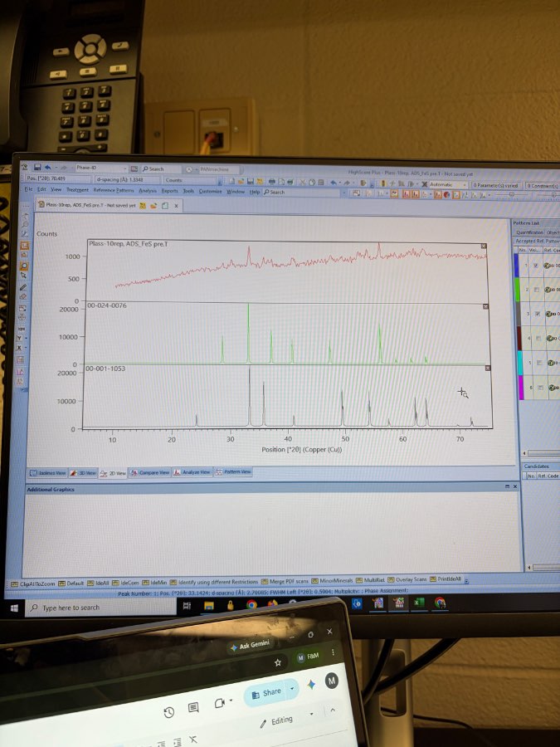The width and height of the screenshot is (560, 747).
Task: Open Task View on the taskbar
Action: pyautogui.click(x=187, y=606)
